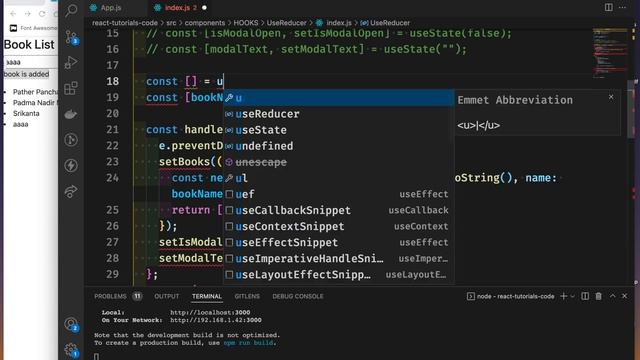
Task: Choose the 'uef' useEffect snippet
Action: point(339,194)
